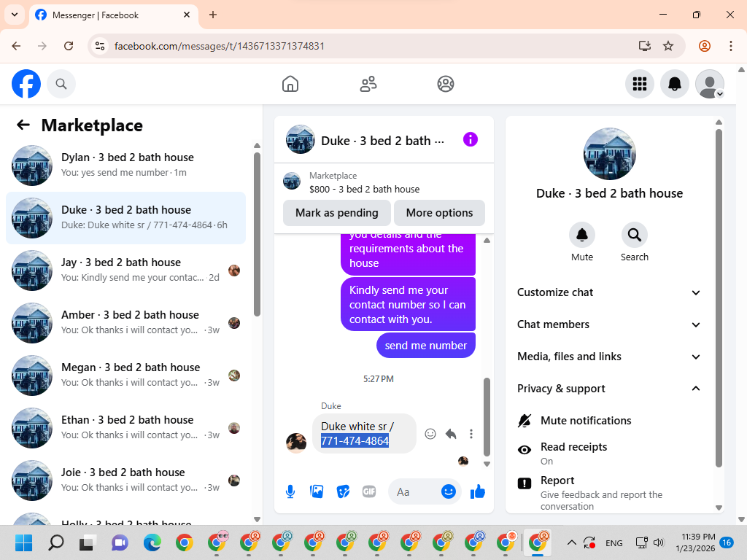Click Report conversation option

pos(610,492)
